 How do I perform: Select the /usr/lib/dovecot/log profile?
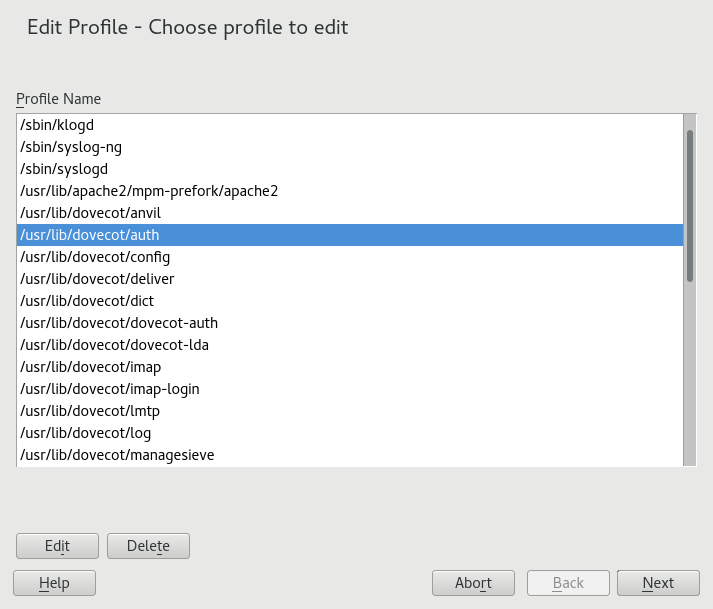tap(85, 433)
